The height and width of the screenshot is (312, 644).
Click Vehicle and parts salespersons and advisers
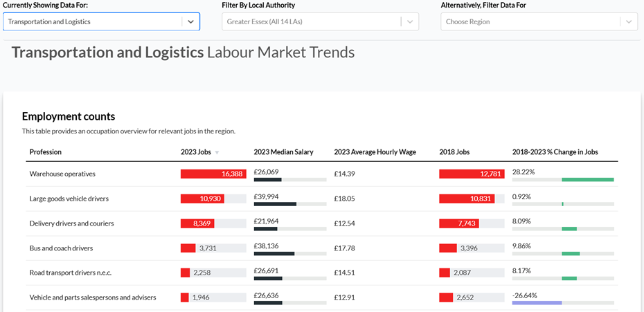point(92,297)
